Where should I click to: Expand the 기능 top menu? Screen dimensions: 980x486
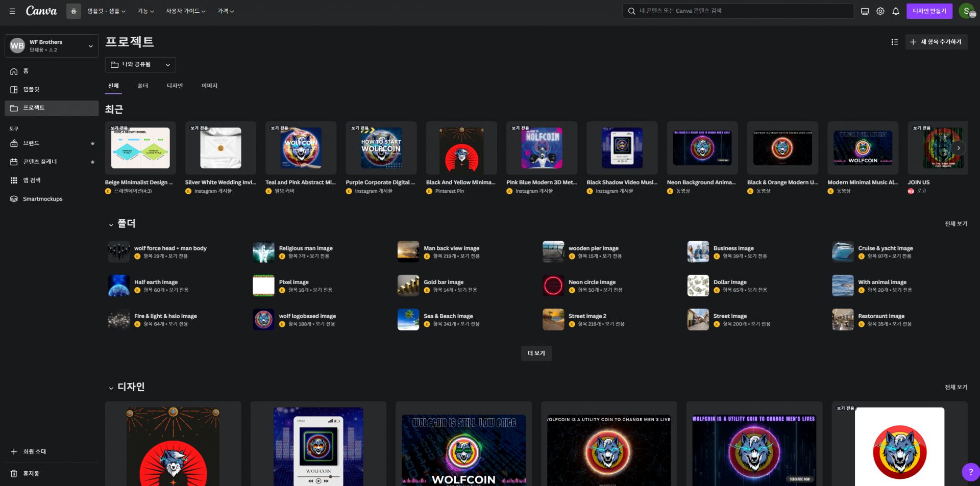[x=145, y=11]
